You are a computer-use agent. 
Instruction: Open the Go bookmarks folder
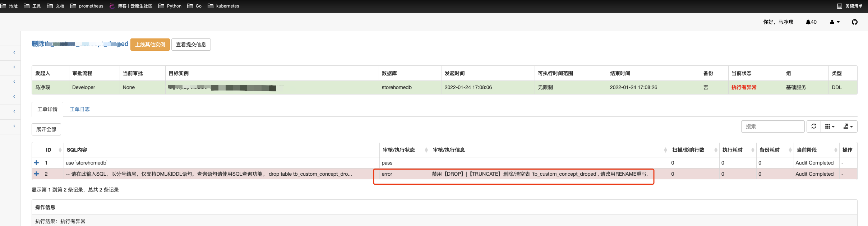click(x=194, y=6)
